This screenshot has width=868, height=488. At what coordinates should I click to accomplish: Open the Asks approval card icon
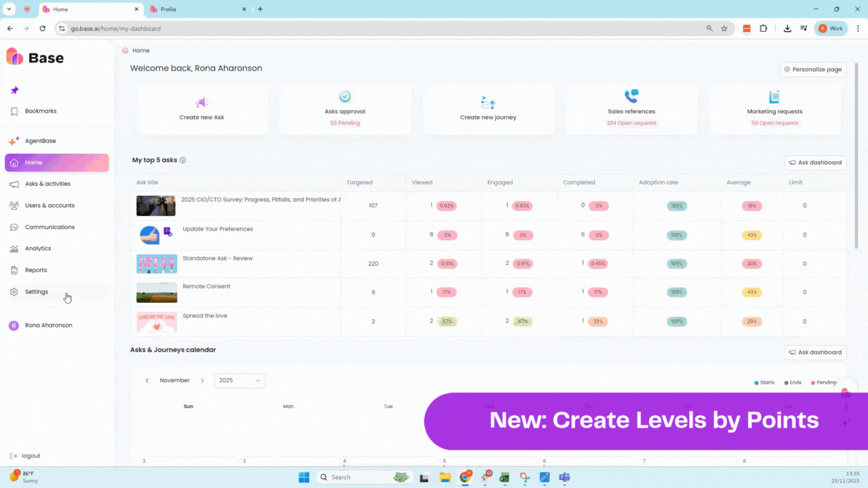[x=344, y=97]
